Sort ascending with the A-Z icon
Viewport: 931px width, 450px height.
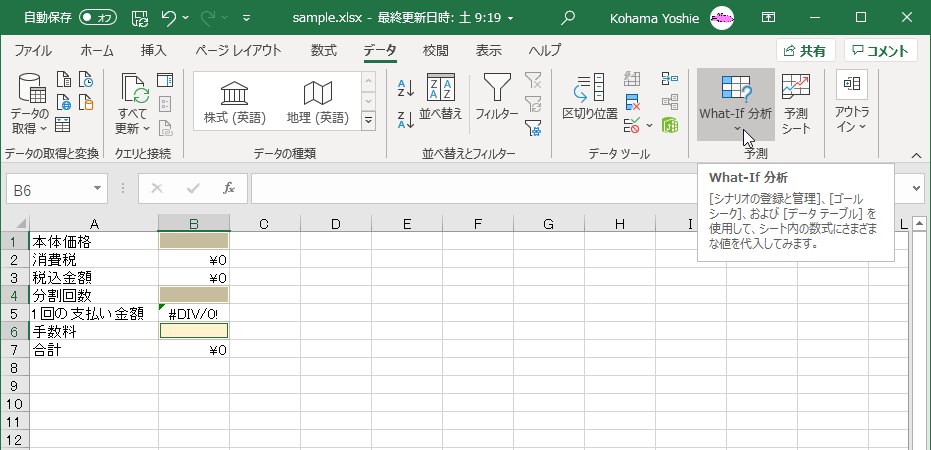pos(405,87)
